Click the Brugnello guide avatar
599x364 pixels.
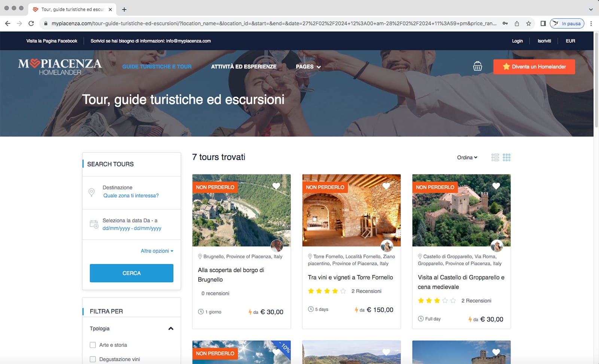pyautogui.click(x=277, y=246)
